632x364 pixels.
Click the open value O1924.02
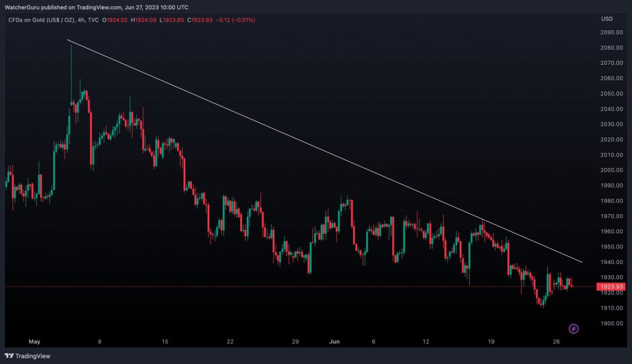pyautogui.click(x=114, y=20)
